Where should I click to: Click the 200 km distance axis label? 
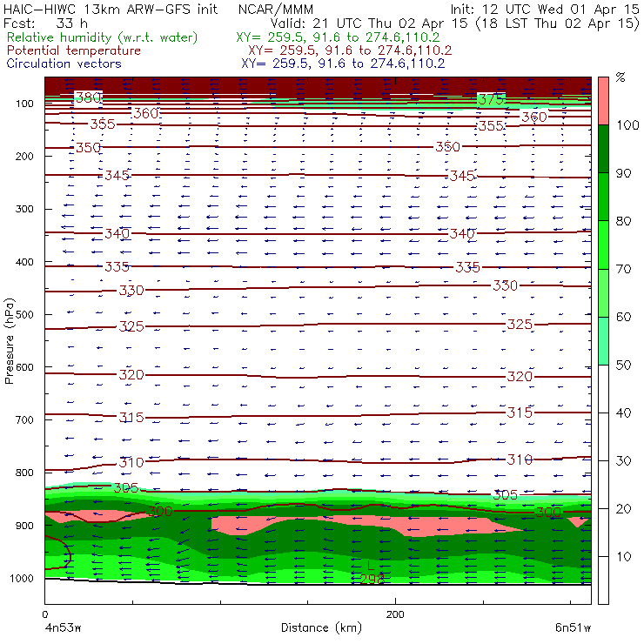pyautogui.click(x=395, y=614)
